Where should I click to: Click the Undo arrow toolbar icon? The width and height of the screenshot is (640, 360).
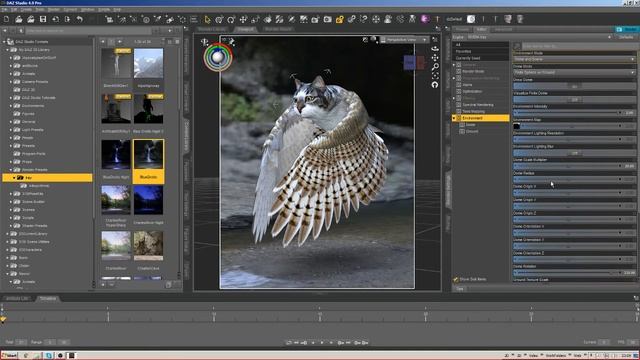tap(80, 19)
